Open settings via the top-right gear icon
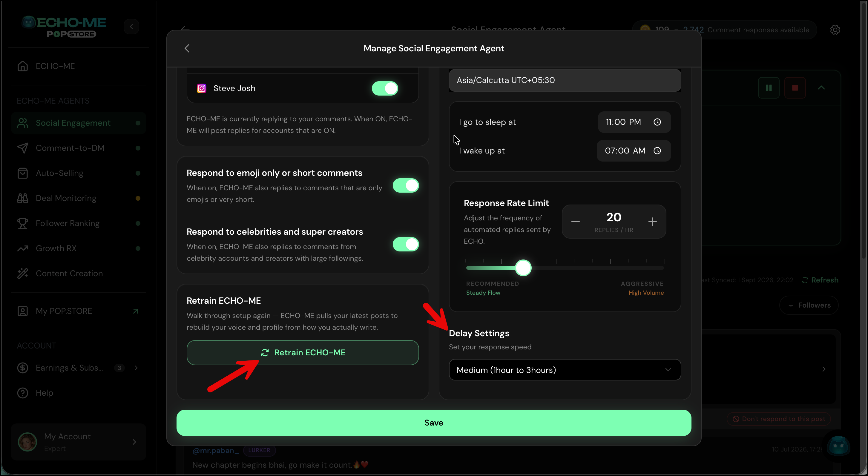This screenshot has height=476, width=868. coord(835,30)
